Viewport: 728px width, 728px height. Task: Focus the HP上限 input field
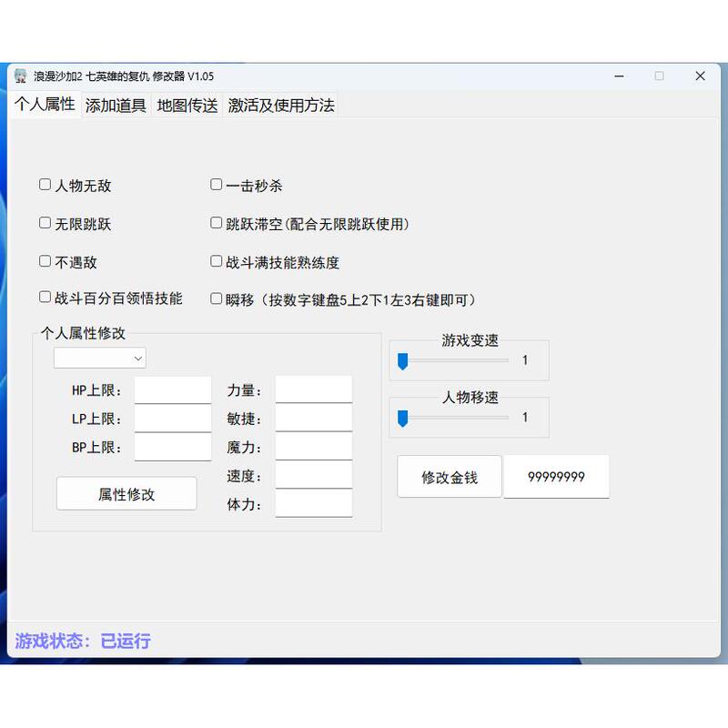point(173,390)
